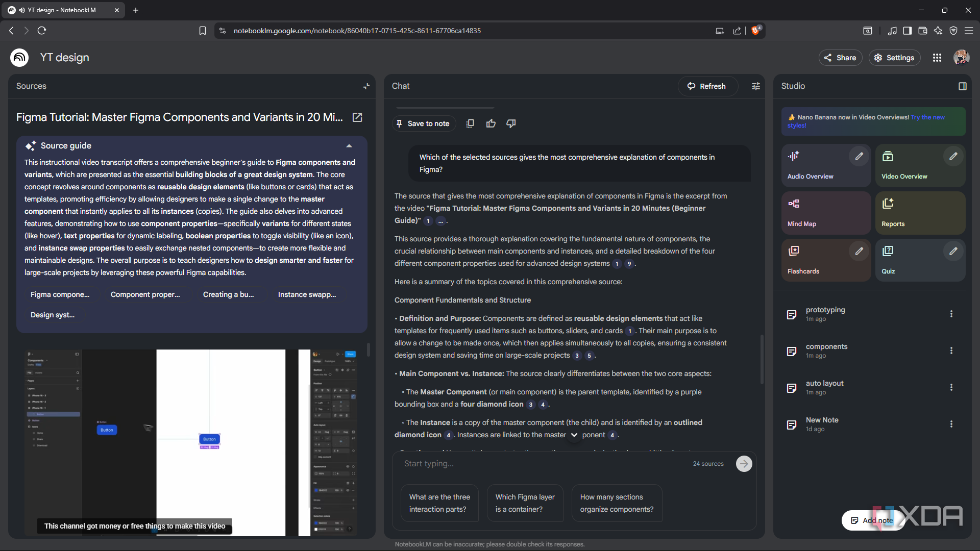
Task: Open options for New Note
Action: [951, 424]
